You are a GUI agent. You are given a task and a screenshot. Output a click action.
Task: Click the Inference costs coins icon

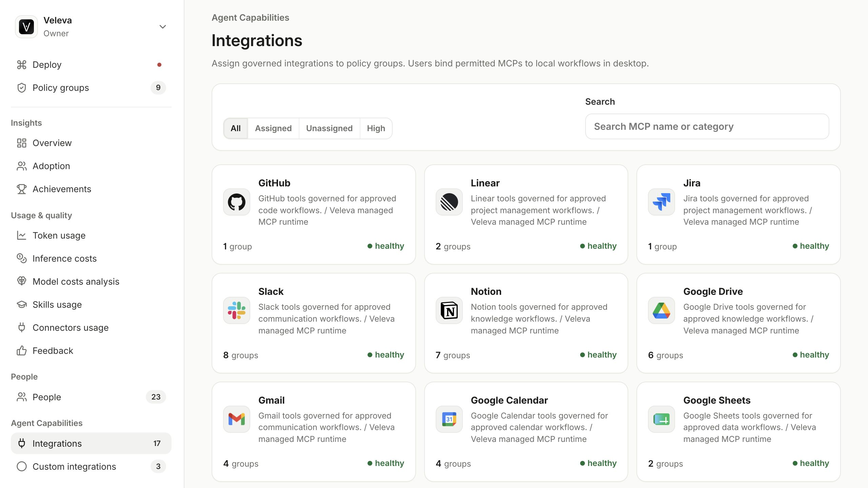(22, 259)
